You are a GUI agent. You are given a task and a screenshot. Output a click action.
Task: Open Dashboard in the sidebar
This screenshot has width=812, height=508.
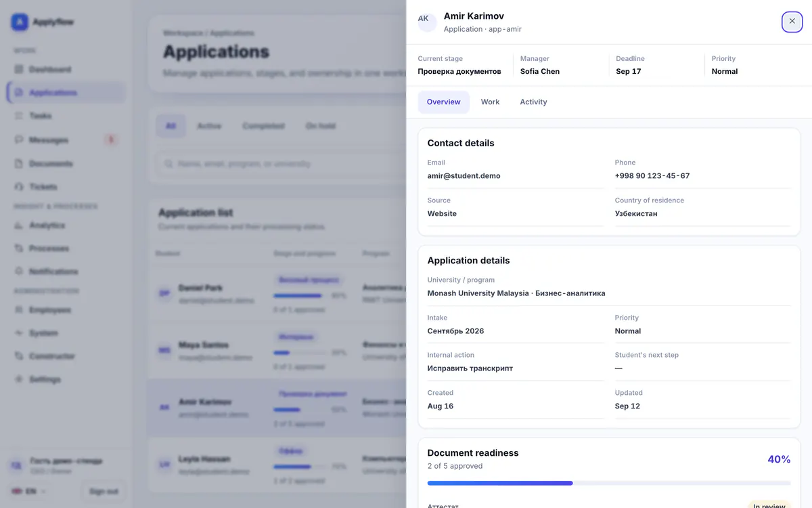pyautogui.click(x=66, y=69)
